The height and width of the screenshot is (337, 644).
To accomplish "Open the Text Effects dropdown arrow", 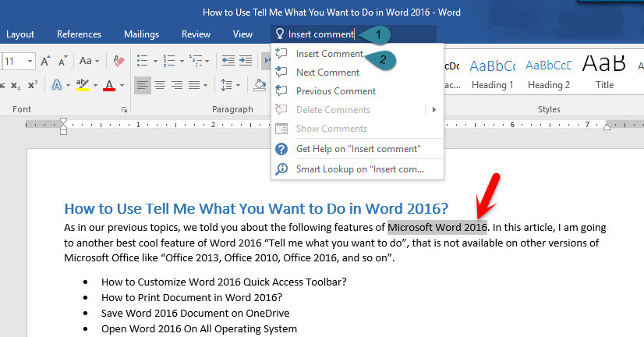I will [x=68, y=86].
